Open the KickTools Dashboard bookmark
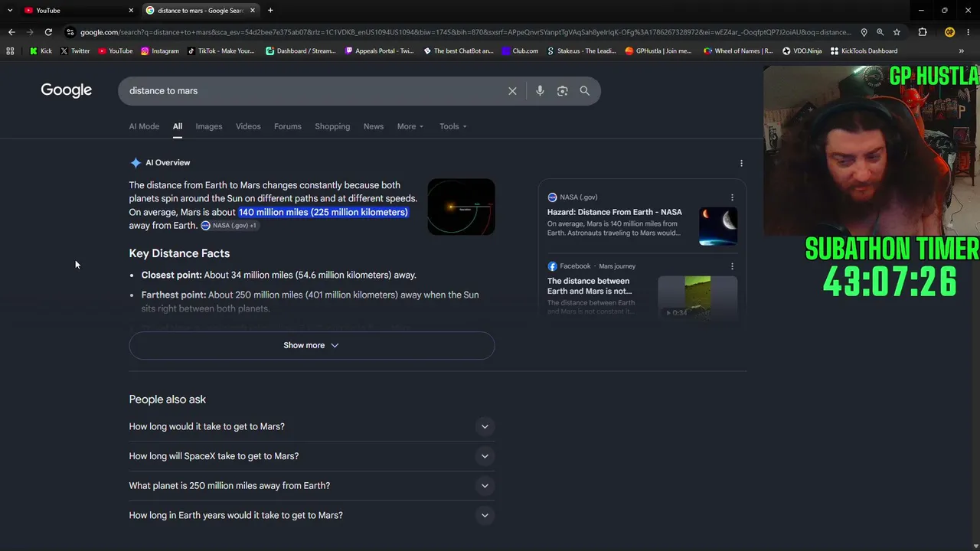This screenshot has height=551, width=980. pyautogui.click(x=864, y=51)
